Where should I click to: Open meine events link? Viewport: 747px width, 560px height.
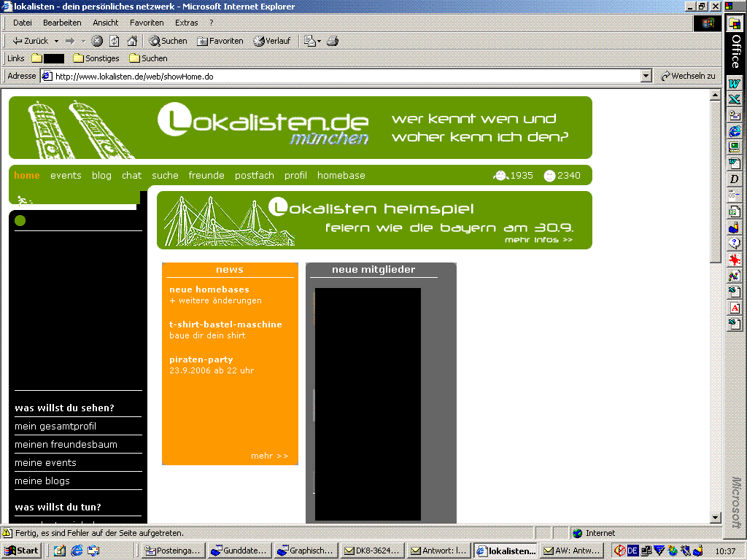(x=45, y=462)
